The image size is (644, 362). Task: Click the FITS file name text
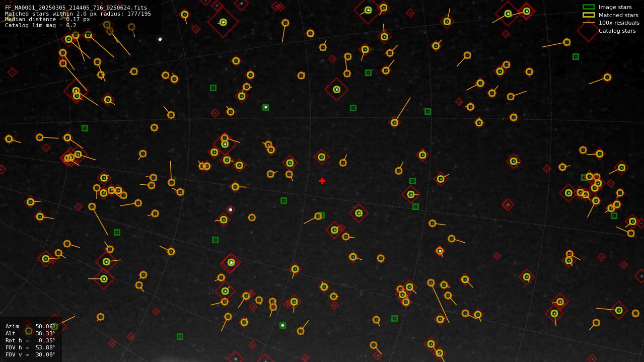pyautogui.click(x=76, y=8)
